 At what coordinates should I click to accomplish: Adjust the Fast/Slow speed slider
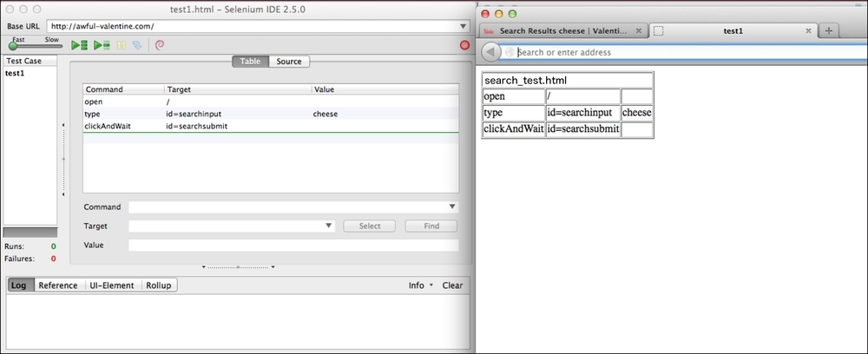tap(13, 46)
